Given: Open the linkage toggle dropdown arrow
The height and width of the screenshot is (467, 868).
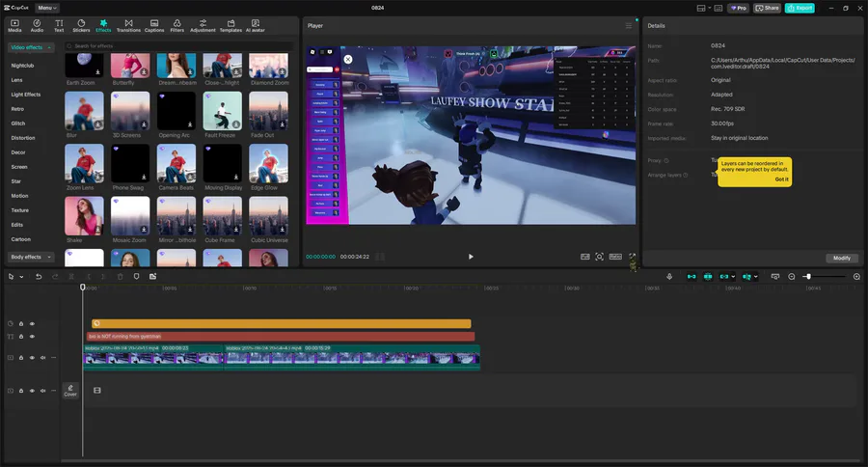Looking at the screenshot, I should 733,277.
